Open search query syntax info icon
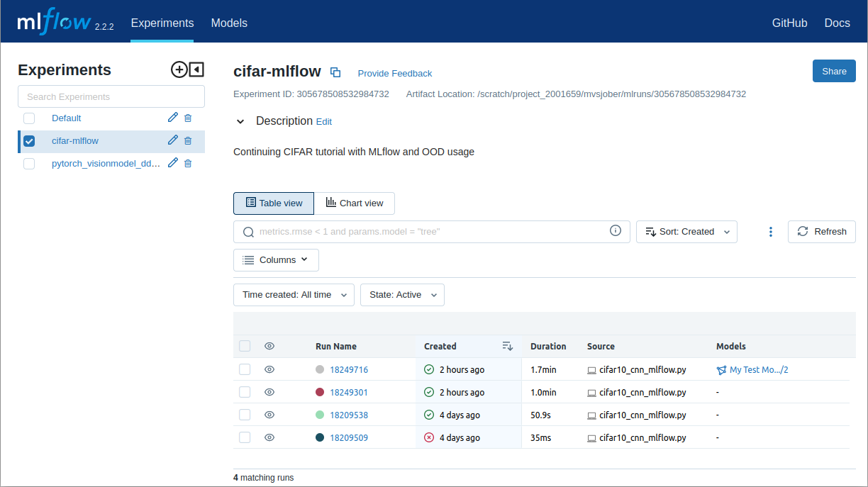 [x=615, y=230]
